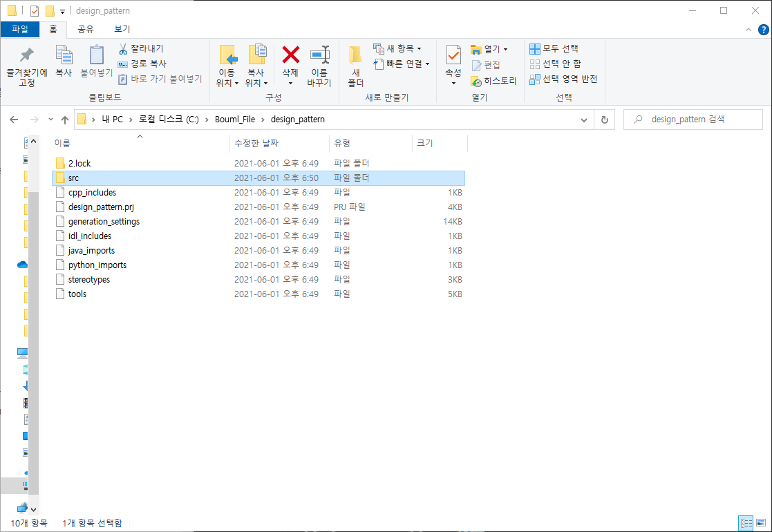Go up one folder level
The width and height of the screenshot is (772, 532).
pos(64,120)
